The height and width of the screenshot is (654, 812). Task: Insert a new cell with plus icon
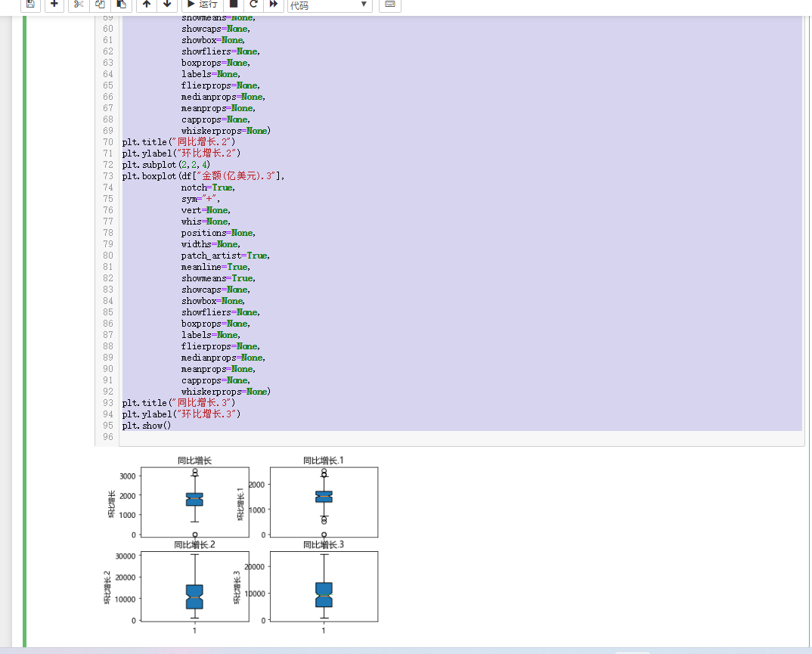54,4
